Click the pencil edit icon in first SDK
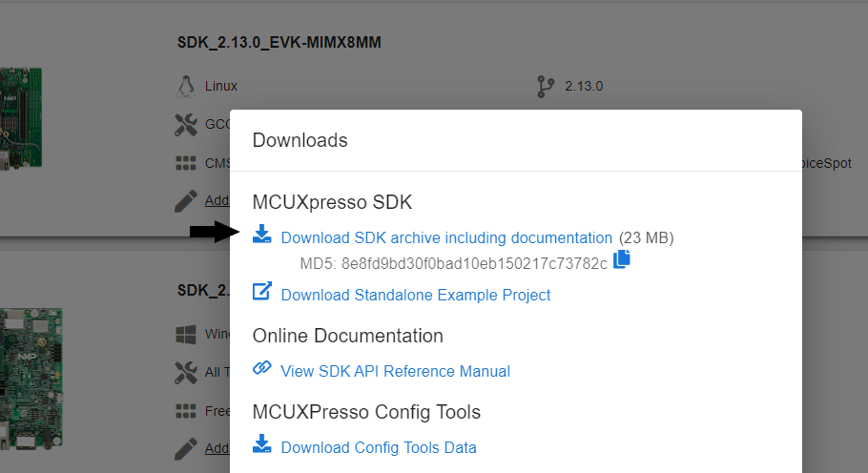The width and height of the screenshot is (868, 473). pos(185,200)
